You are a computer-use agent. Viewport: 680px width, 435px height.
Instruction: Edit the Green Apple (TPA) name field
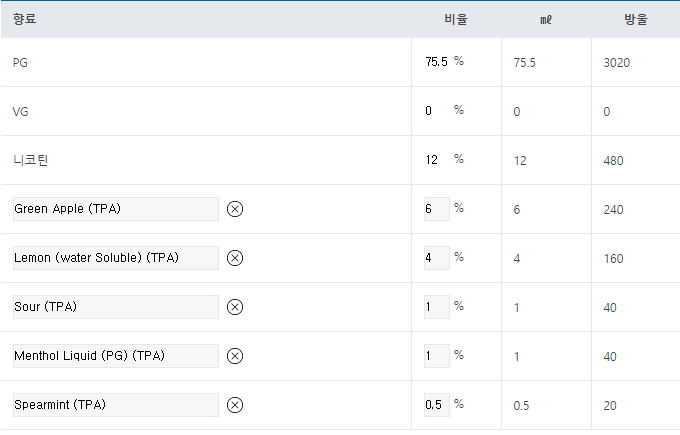pyautogui.click(x=116, y=209)
